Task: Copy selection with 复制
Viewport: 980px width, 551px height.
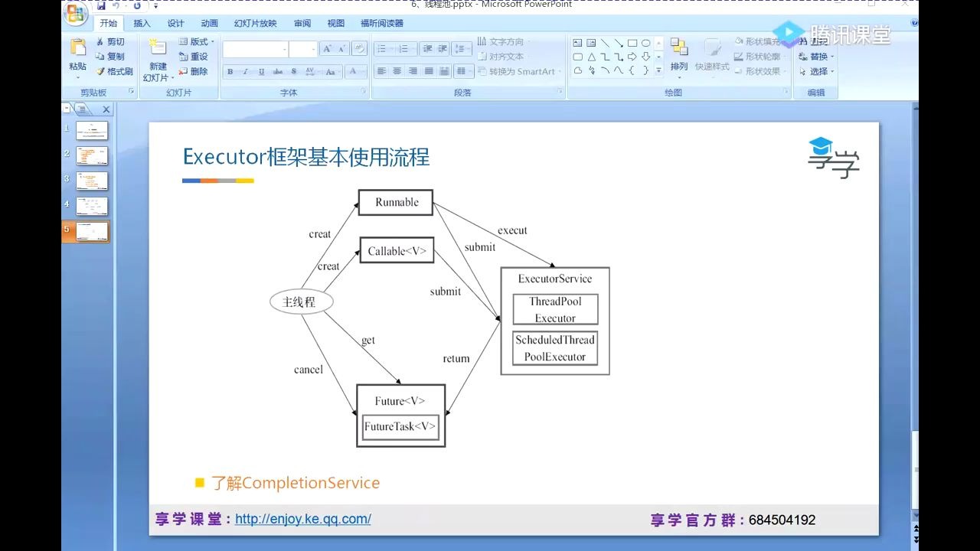Action: pyautogui.click(x=110, y=57)
